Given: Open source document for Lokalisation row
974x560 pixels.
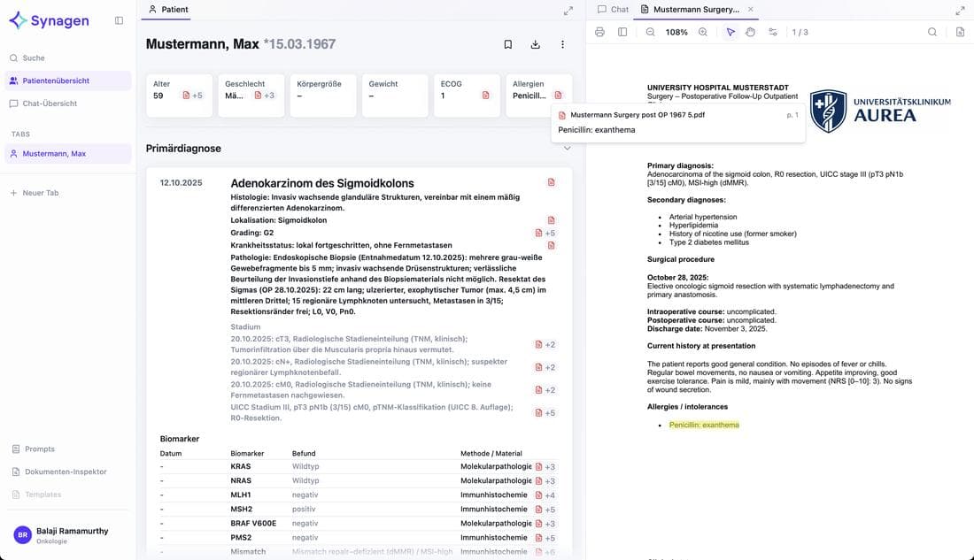Looking at the screenshot, I should click(x=551, y=220).
